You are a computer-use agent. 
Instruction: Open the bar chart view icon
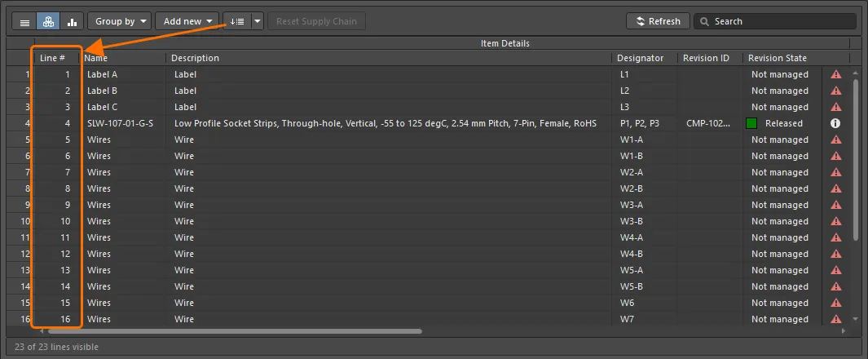[x=72, y=21]
